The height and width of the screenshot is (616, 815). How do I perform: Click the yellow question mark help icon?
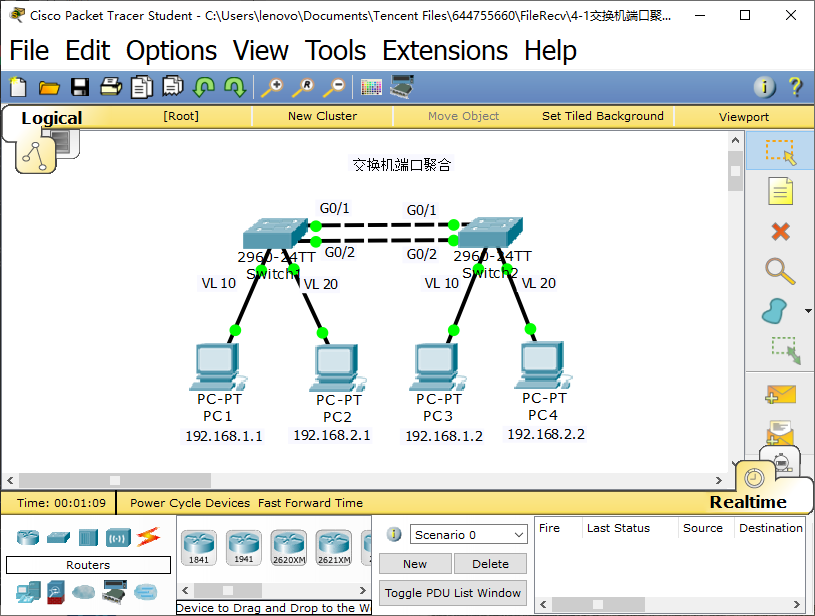(795, 87)
